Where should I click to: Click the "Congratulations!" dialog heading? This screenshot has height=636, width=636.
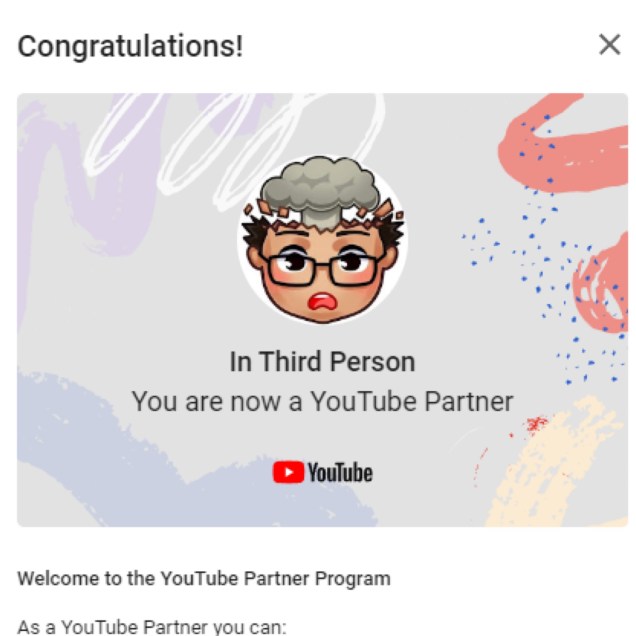point(130,46)
